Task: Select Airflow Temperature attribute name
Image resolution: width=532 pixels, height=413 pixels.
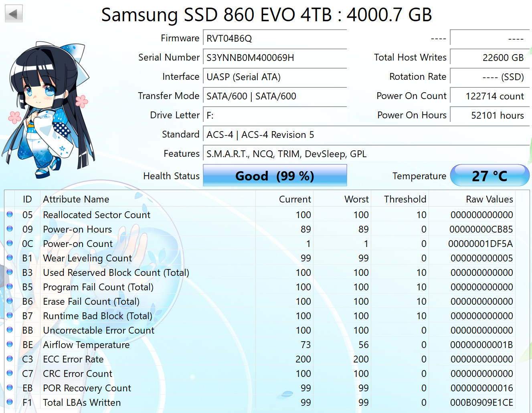Action: pyautogui.click(x=86, y=345)
